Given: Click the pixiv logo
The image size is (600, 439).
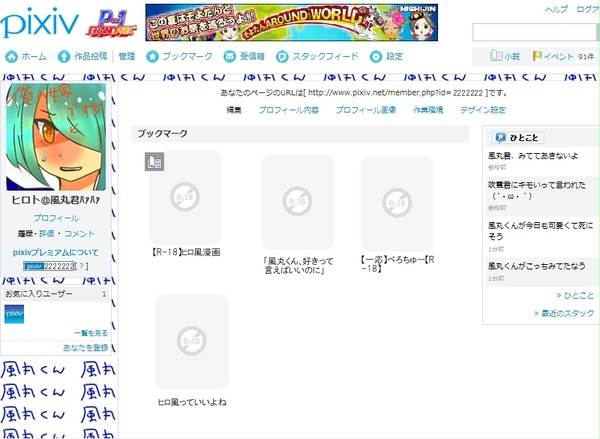Looking at the screenshot, I should (x=39, y=22).
